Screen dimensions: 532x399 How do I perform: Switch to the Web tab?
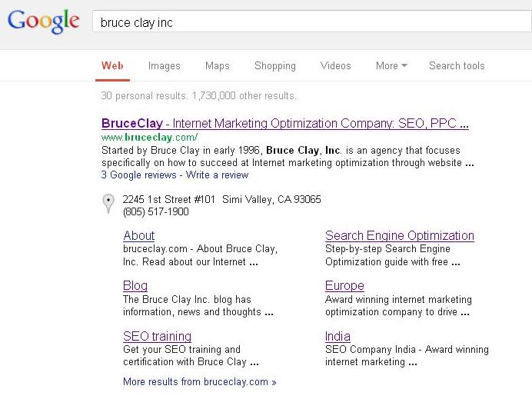(112, 65)
